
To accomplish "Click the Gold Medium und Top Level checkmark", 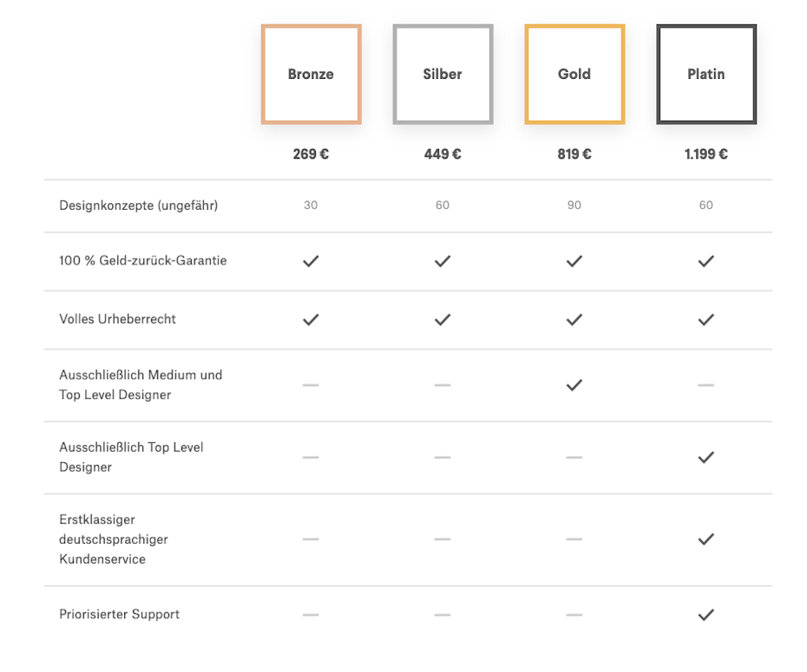I will 574,385.
